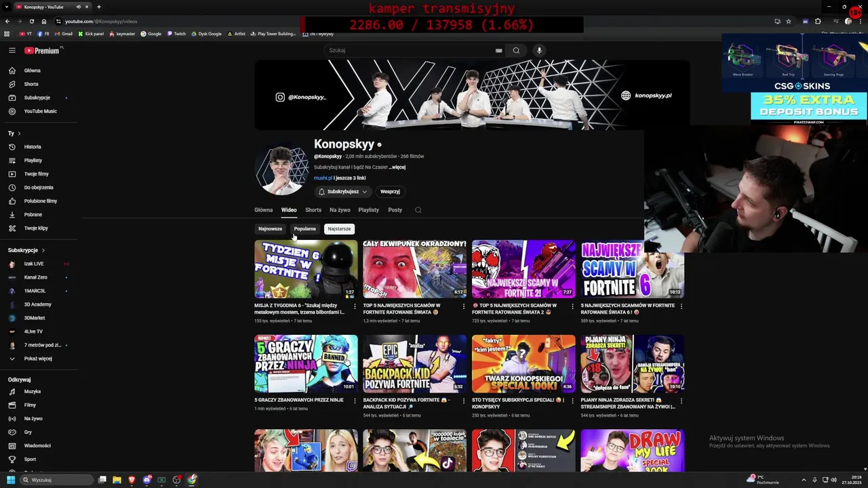Switch to the Posty channel tab
Image resolution: width=868 pixels, height=488 pixels.
(395, 210)
